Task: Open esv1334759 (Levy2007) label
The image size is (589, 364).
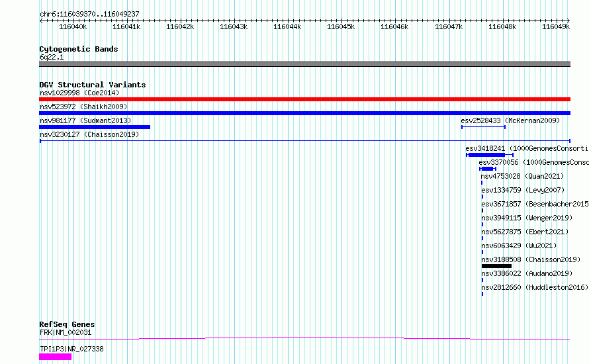Action: pos(523,190)
